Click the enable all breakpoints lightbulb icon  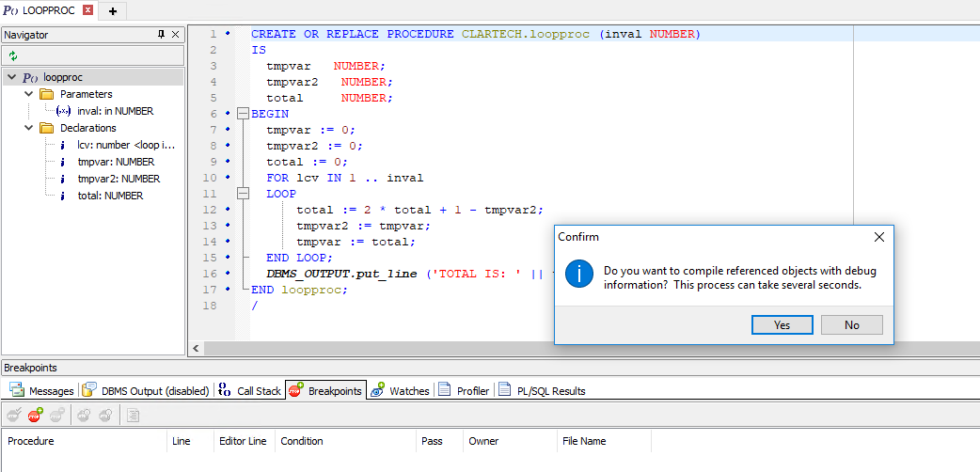point(85,414)
